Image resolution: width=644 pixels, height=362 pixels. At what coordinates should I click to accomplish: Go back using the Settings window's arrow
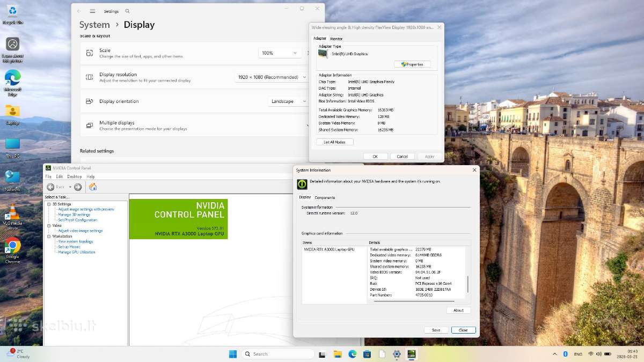(x=79, y=11)
